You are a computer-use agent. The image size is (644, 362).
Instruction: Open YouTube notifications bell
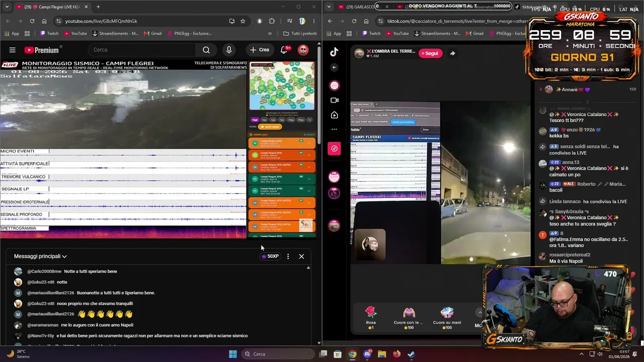[284, 50]
